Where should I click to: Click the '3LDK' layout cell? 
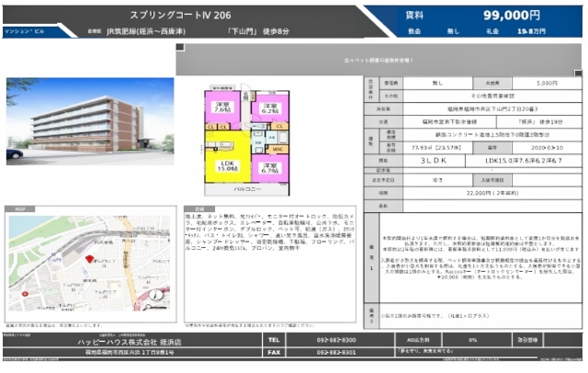click(x=434, y=161)
